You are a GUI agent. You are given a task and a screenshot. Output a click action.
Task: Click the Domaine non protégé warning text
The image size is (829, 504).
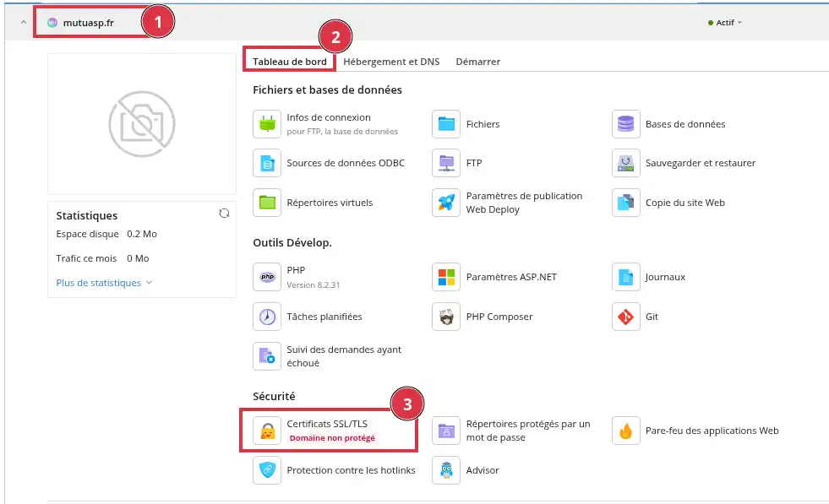click(x=332, y=438)
